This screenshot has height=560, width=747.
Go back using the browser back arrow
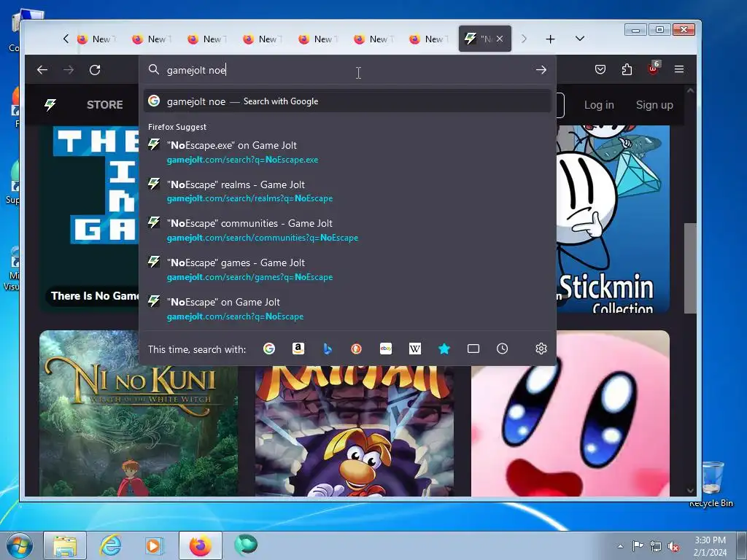click(42, 70)
